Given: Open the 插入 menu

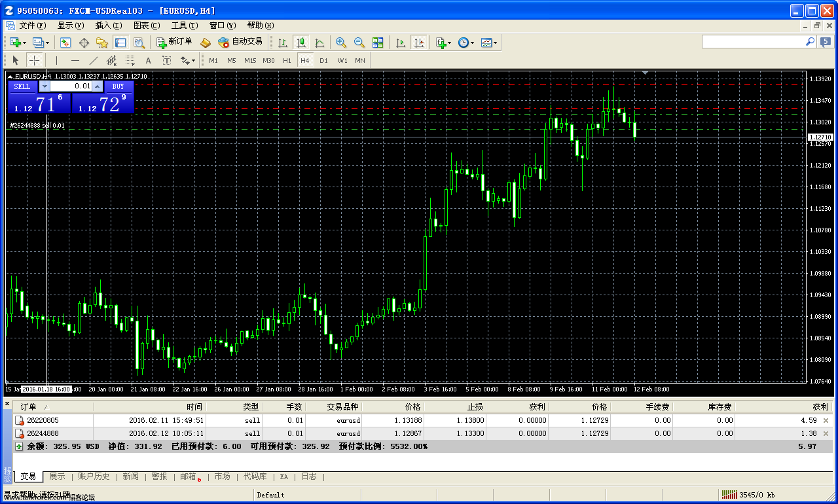Looking at the screenshot, I should click(108, 26).
